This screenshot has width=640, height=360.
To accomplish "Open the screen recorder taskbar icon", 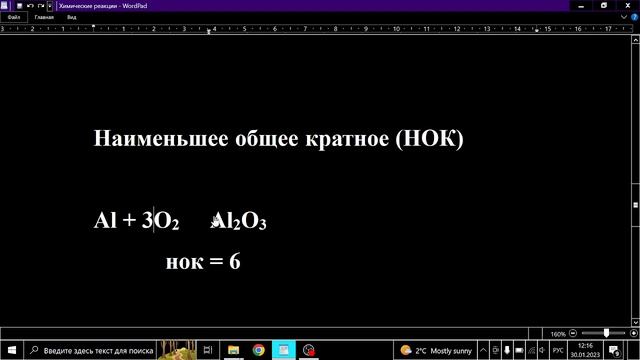I will [x=309, y=350].
